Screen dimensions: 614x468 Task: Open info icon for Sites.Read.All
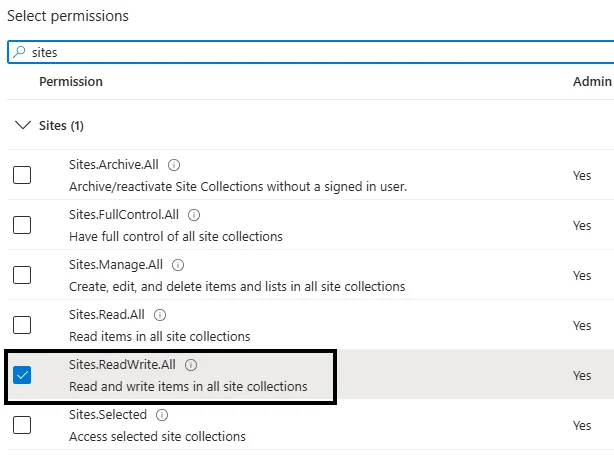tap(160, 315)
